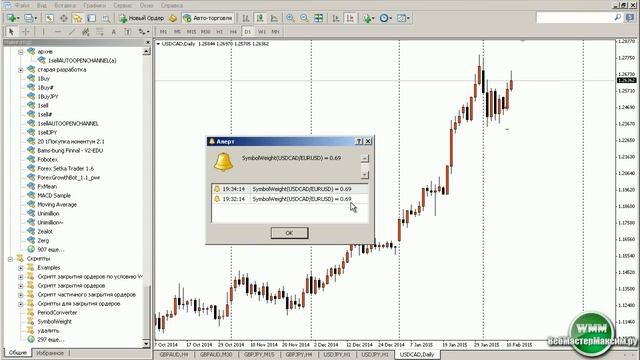Select the SymbolWeight script

pyautogui.click(x=54, y=322)
